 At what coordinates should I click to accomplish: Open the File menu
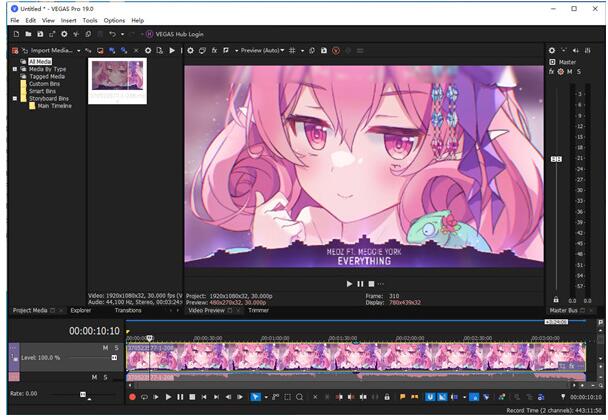[15, 20]
